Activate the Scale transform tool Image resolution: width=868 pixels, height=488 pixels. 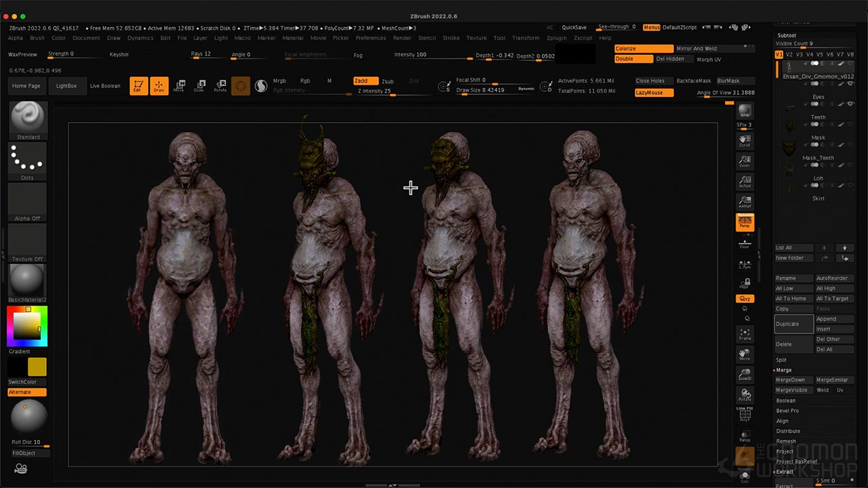(199, 85)
